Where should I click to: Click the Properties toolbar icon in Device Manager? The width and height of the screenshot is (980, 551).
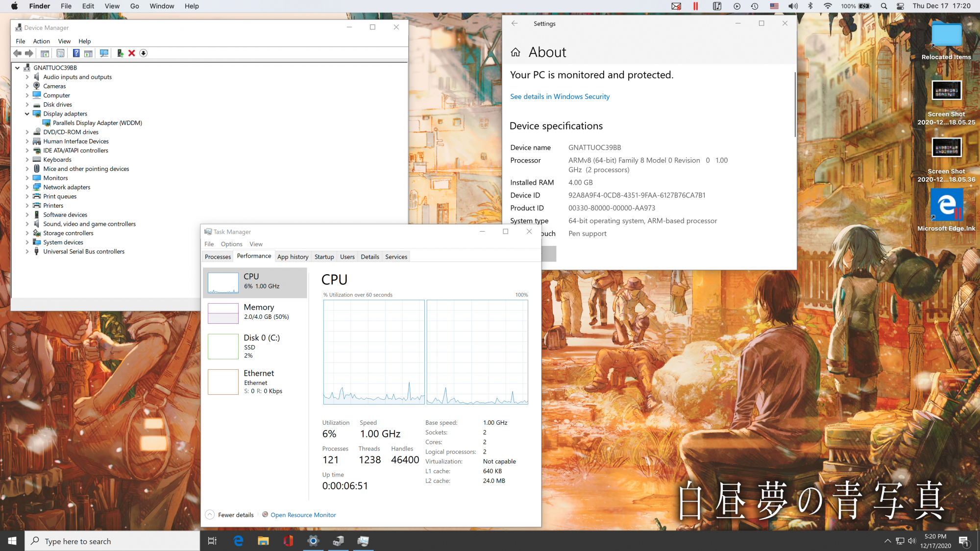tap(60, 53)
